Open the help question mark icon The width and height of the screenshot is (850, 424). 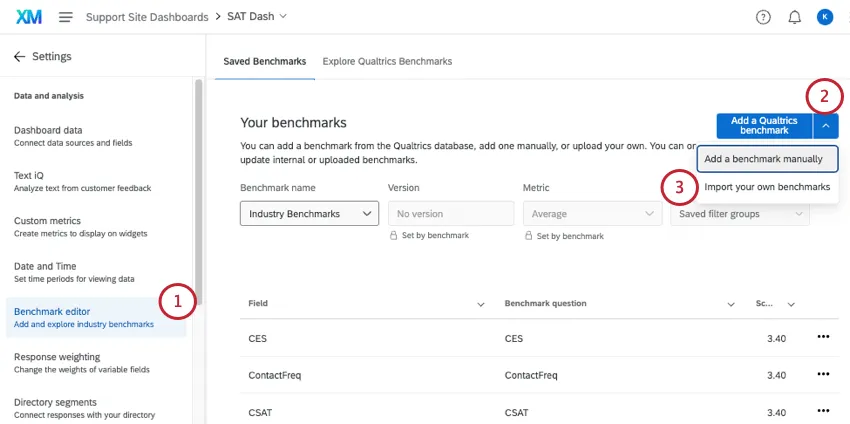[764, 17]
